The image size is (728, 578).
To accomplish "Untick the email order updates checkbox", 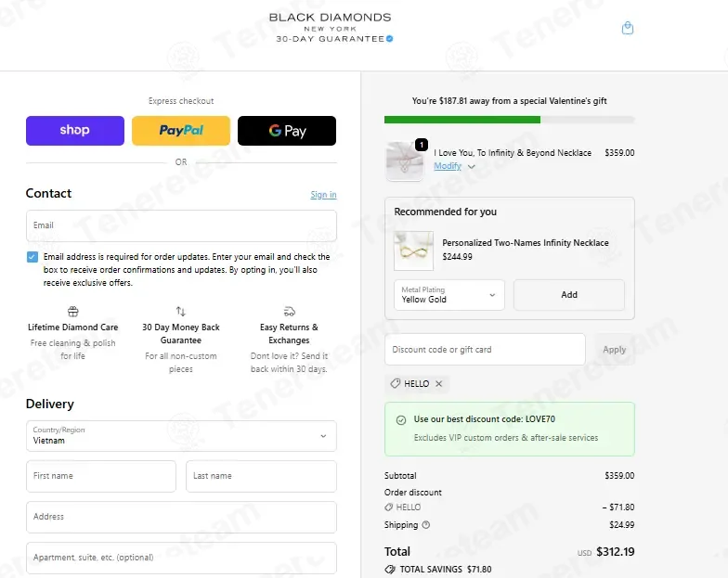I will click(32, 256).
